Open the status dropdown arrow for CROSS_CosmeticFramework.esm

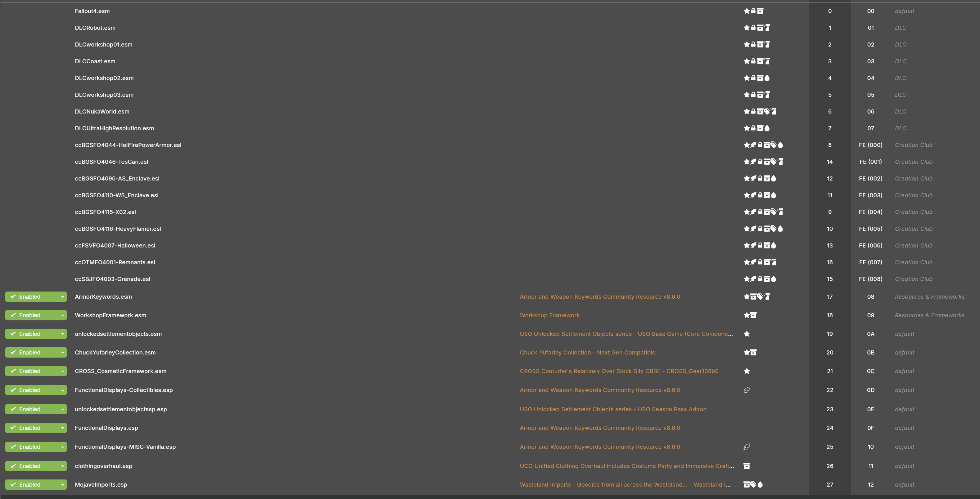click(x=63, y=371)
